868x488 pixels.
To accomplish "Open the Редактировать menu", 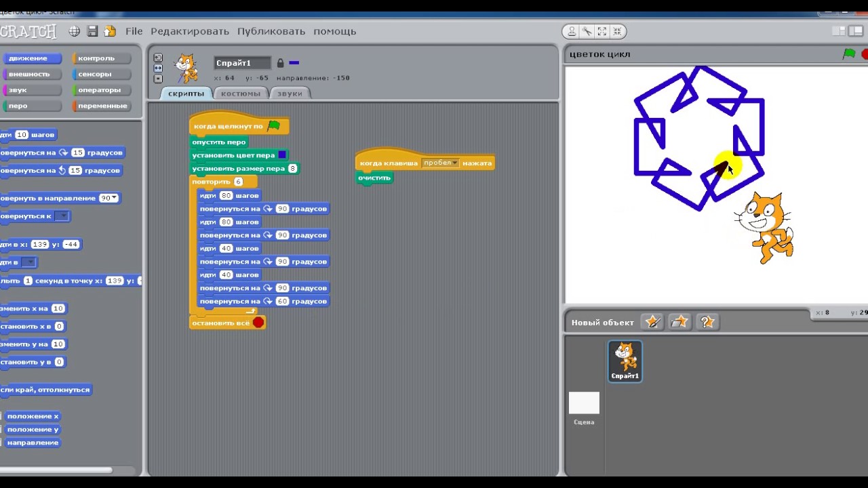I will tap(190, 31).
